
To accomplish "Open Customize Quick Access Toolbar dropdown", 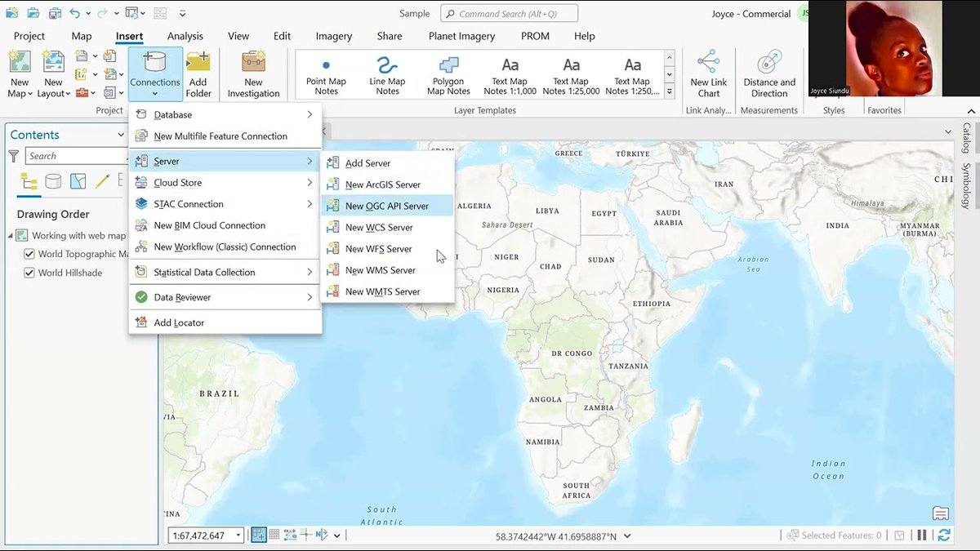I will [182, 13].
